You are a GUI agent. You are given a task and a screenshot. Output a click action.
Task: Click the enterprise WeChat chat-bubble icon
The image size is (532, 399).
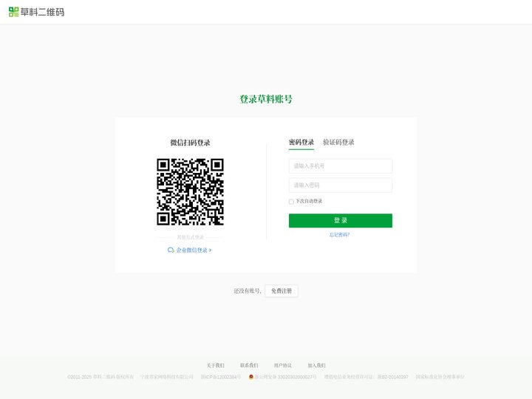click(171, 250)
